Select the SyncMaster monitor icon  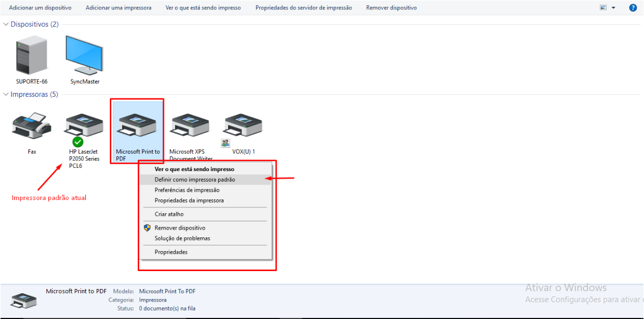(85, 55)
